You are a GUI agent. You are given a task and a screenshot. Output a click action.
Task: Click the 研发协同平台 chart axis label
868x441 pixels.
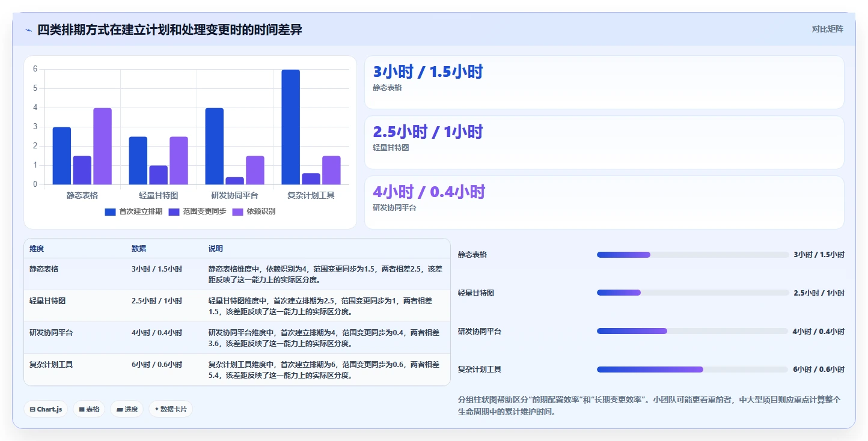(235, 195)
